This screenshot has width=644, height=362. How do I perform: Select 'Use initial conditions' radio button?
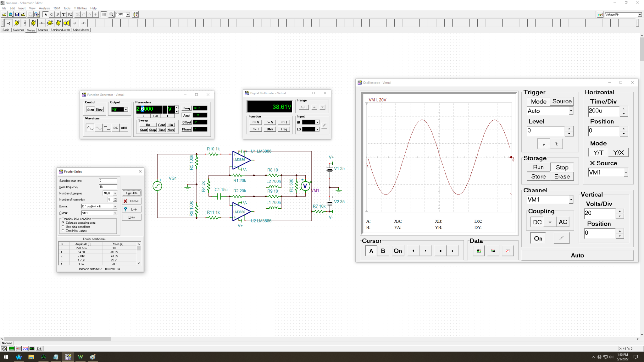pos(63,227)
